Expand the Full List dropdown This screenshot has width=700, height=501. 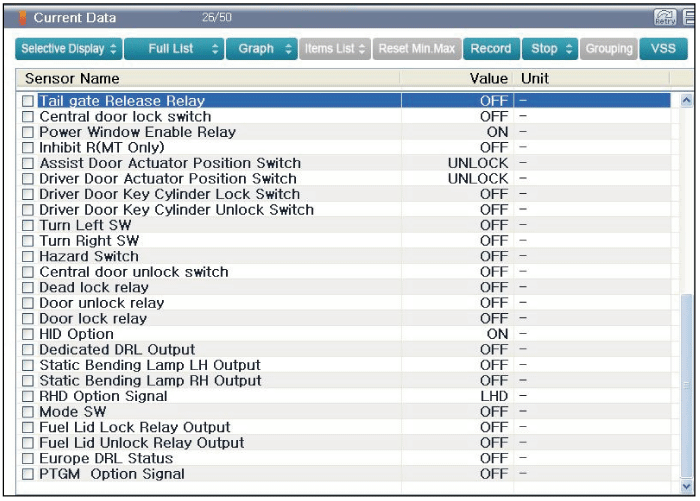pos(173,48)
